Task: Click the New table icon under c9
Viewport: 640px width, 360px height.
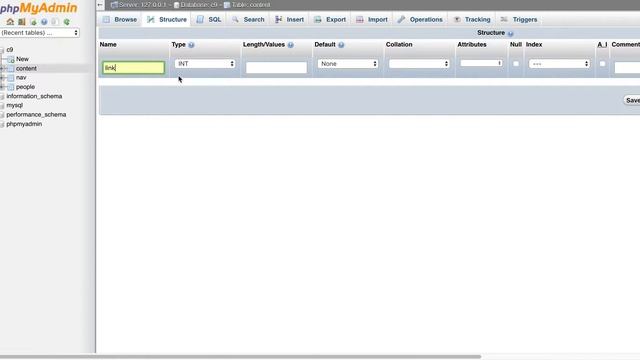Action: coord(11,60)
